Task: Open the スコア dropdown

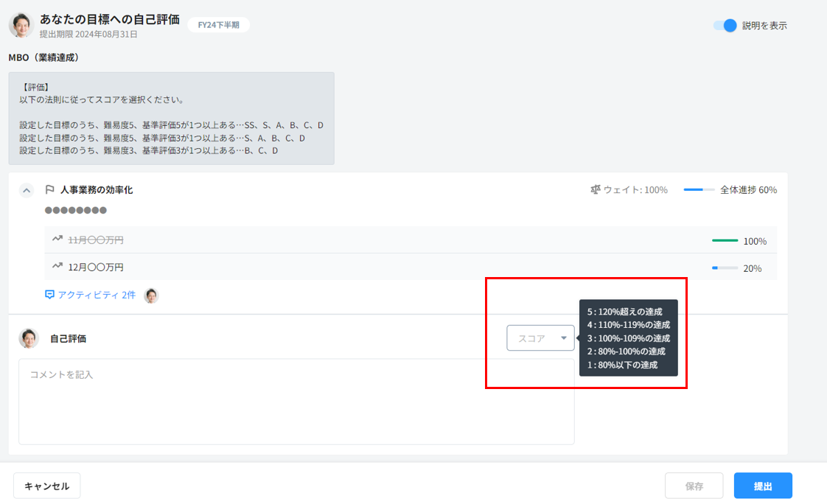Action: tap(540, 338)
